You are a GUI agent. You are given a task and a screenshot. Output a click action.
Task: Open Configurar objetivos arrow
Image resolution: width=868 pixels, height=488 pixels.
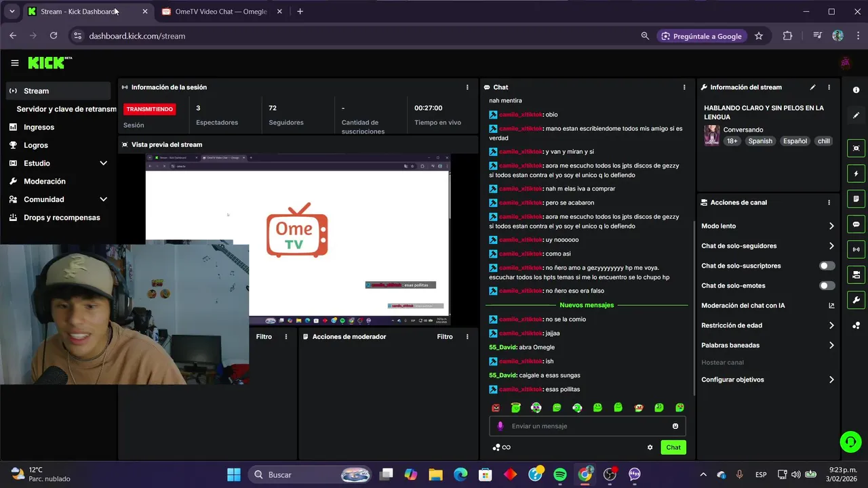point(831,380)
